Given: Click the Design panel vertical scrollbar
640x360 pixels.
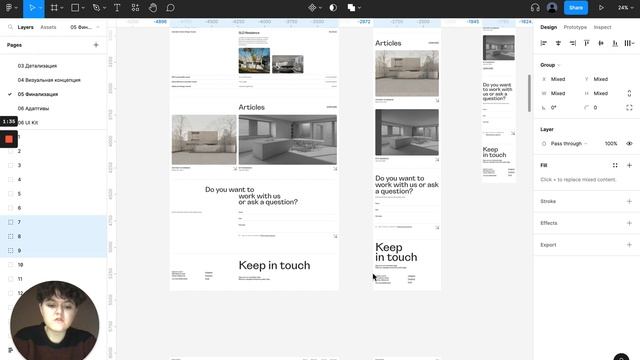Looking at the screenshot, I should pyautogui.click(x=529, y=93).
